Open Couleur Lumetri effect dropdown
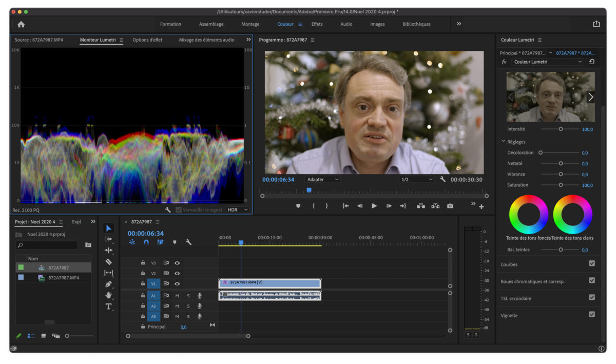This screenshot has width=616, height=364. coord(547,62)
